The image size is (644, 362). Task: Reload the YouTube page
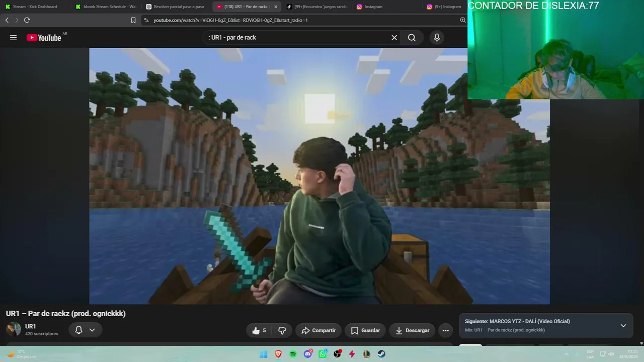click(27, 20)
